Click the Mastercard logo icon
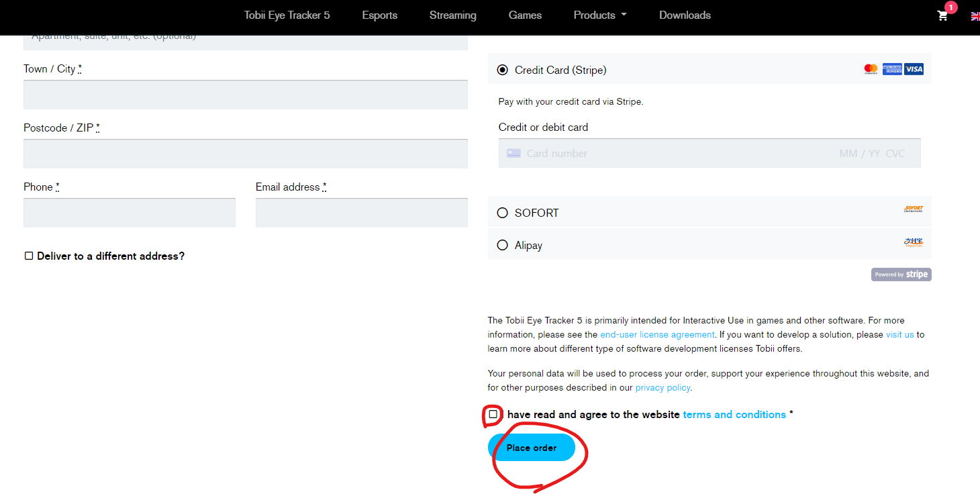 [871, 69]
